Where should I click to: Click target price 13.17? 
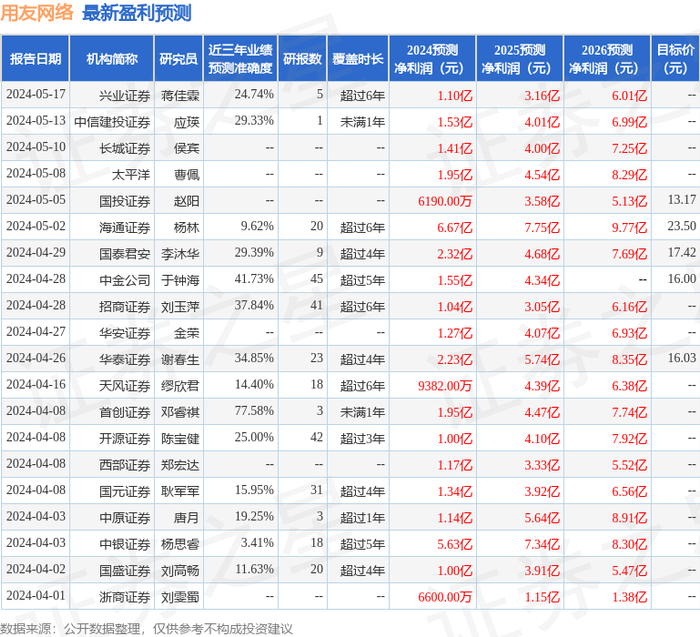point(682,200)
